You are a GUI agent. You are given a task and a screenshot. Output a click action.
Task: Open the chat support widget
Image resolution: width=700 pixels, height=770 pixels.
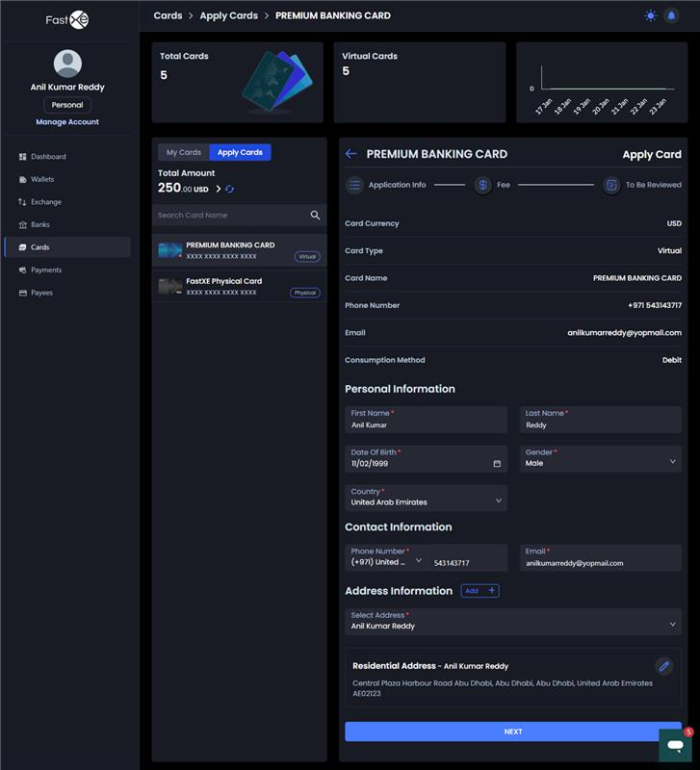[675, 746]
